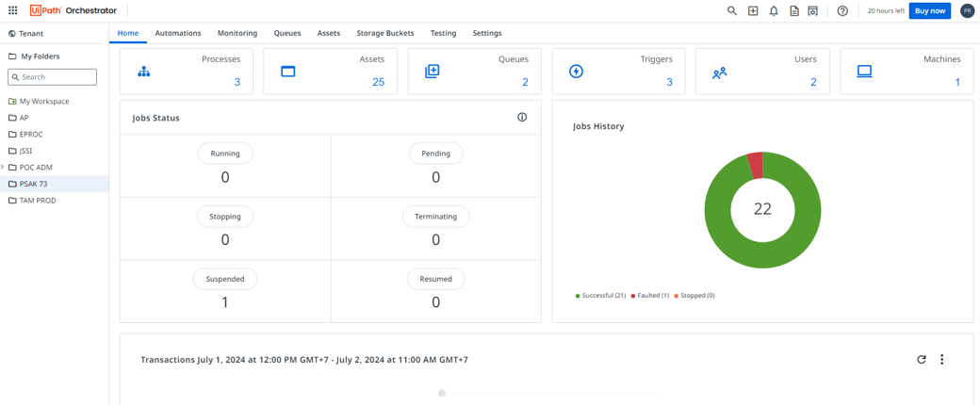
Task: Click the My Workspace folder icon
Action: pos(12,102)
